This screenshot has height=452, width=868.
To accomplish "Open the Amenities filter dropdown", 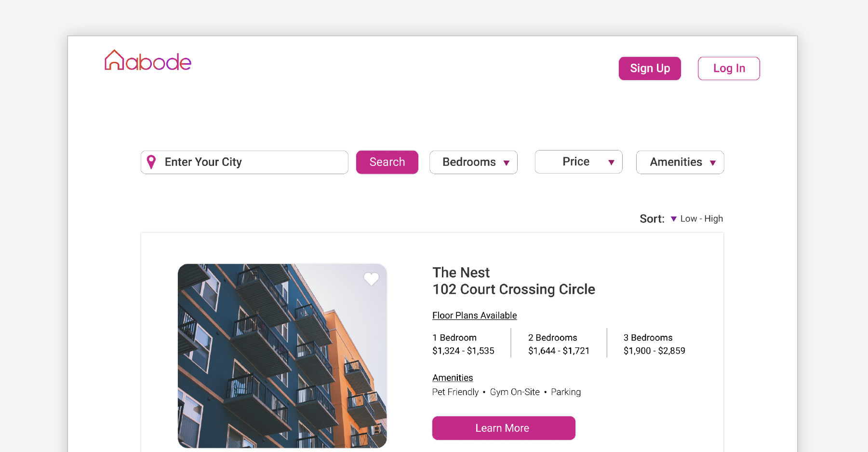I will [680, 162].
